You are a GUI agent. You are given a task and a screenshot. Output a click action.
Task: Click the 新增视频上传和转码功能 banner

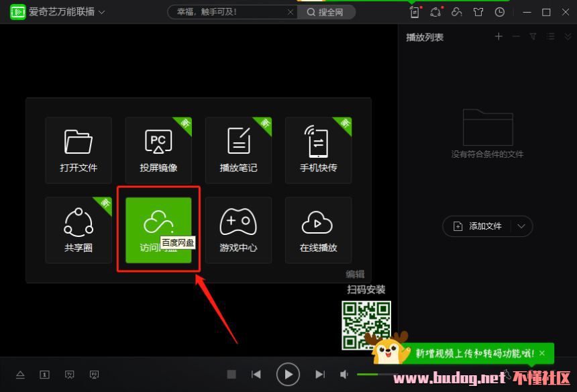[475, 353]
